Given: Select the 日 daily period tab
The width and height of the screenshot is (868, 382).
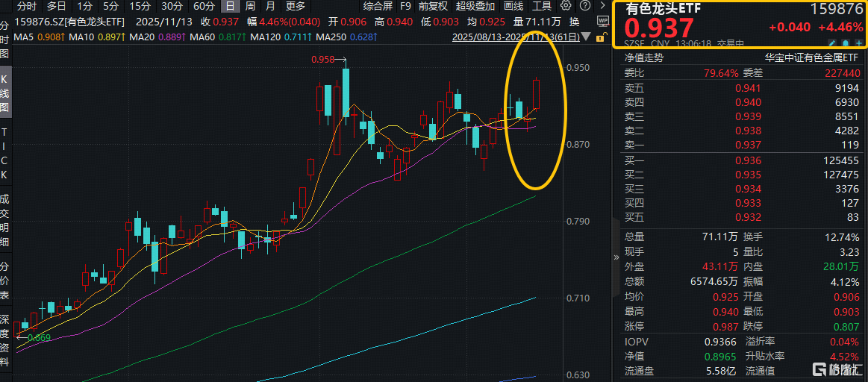Looking at the screenshot, I should 230,6.
